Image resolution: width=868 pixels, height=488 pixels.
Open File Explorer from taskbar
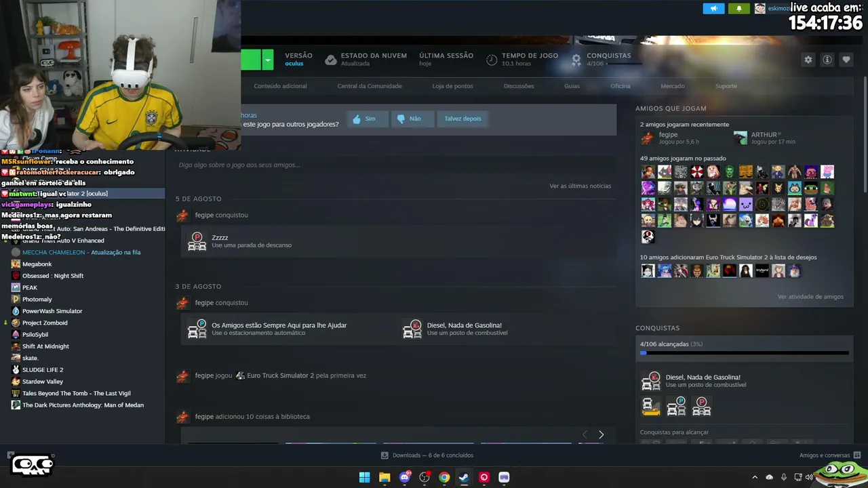[x=384, y=477]
